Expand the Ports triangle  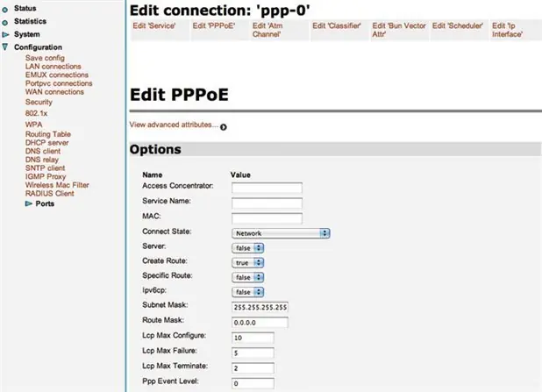(29, 203)
